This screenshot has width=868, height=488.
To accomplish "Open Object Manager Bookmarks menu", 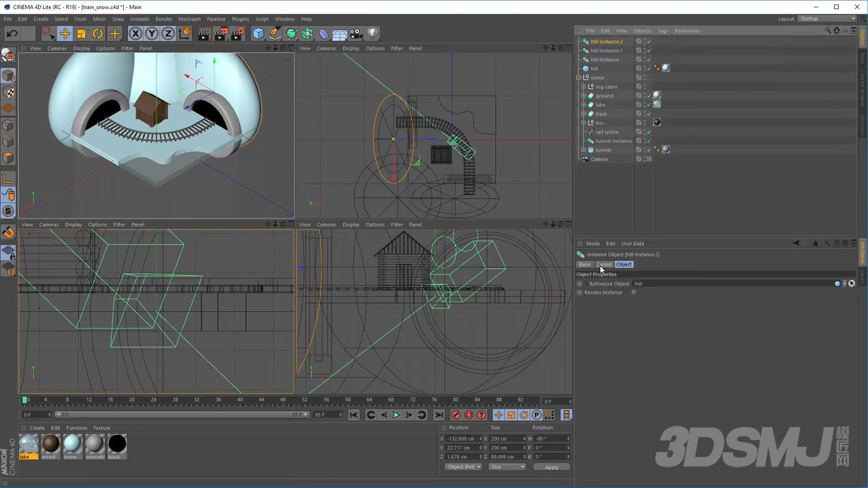I will (x=687, y=30).
